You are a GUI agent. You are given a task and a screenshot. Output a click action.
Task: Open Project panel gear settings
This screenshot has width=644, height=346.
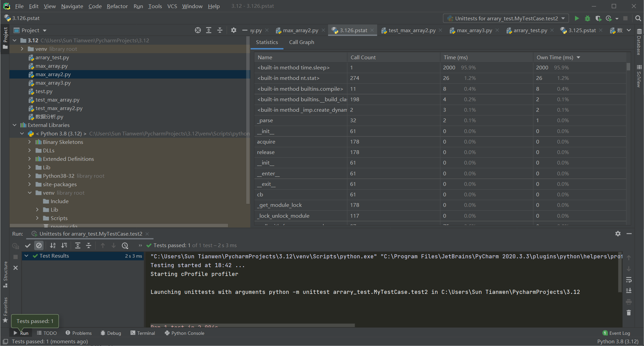(233, 30)
